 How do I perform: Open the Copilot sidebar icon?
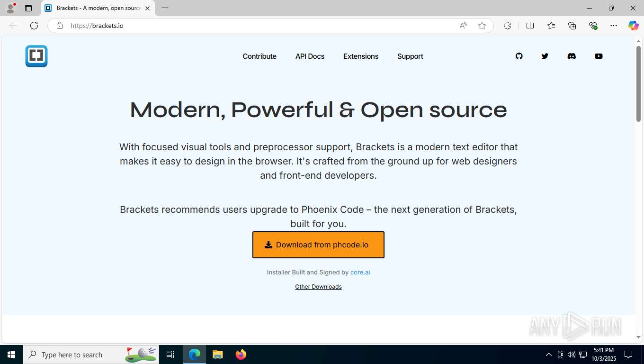(x=633, y=26)
